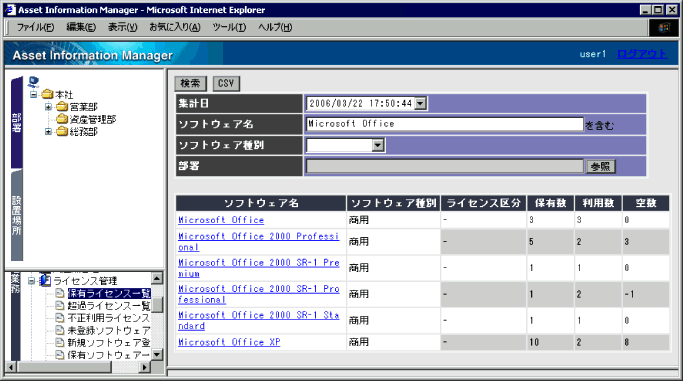This screenshot has width=683, height=381.
Task: Select 保有ライセンス一覧 tree item
Action: (109, 293)
